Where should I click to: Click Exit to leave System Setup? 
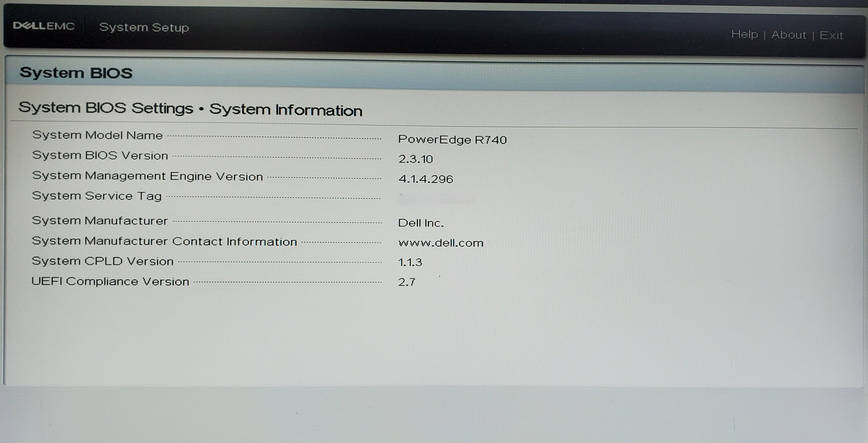tap(831, 35)
